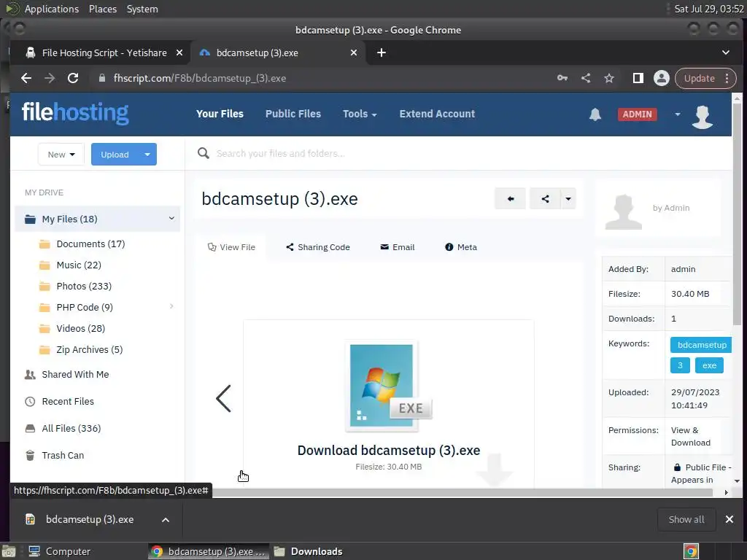Click the filehosting logo
This screenshot has width=747, height=560.
point(75,113)
